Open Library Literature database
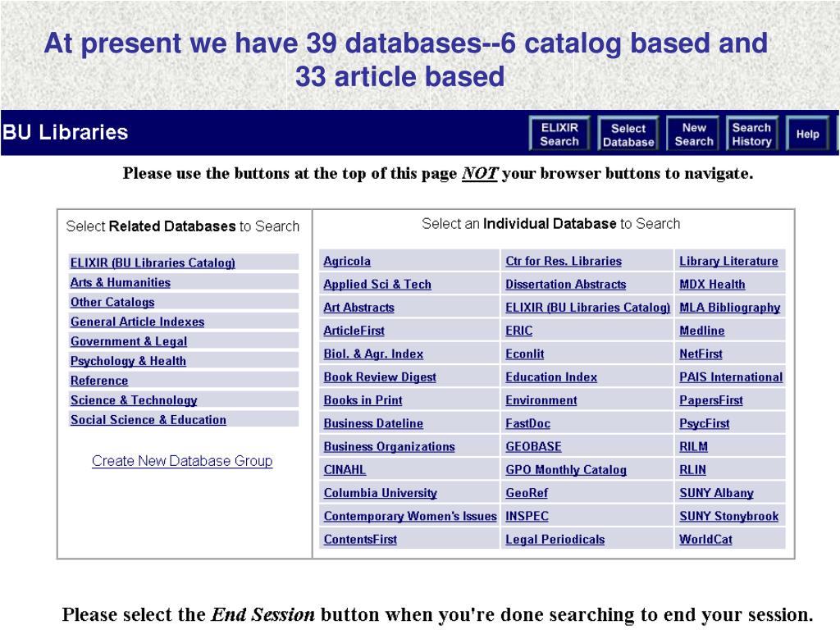The image size is (840, 630). pos(728,261)
